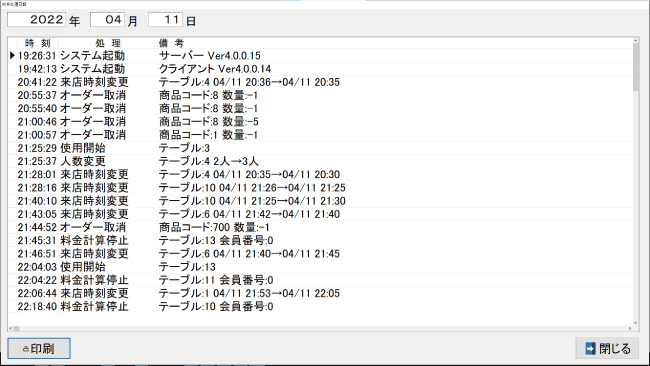
Task: Select the year field showing 2022
Action: pyautogui.click(x=36, y=19)
